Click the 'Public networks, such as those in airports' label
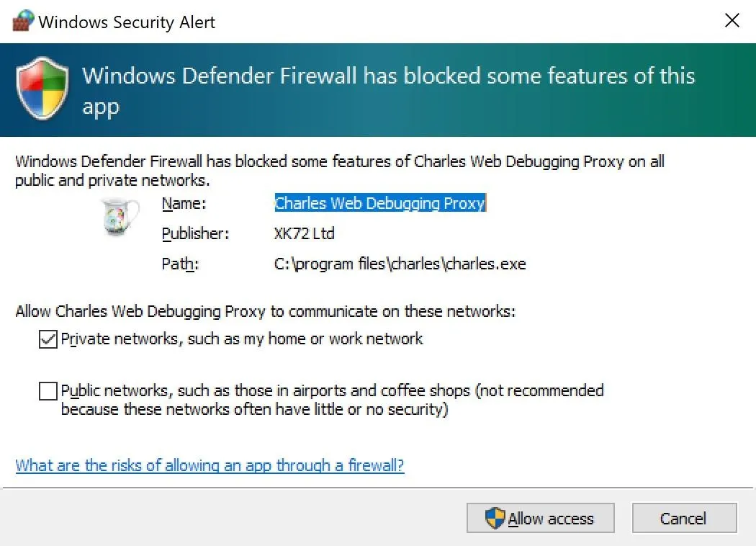Viewport: 756px width, 546px height. coord(332,399)
